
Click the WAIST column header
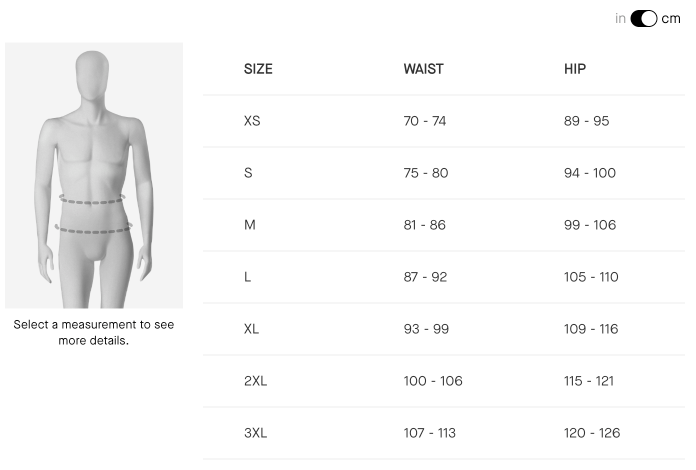[x=423, y=69]
